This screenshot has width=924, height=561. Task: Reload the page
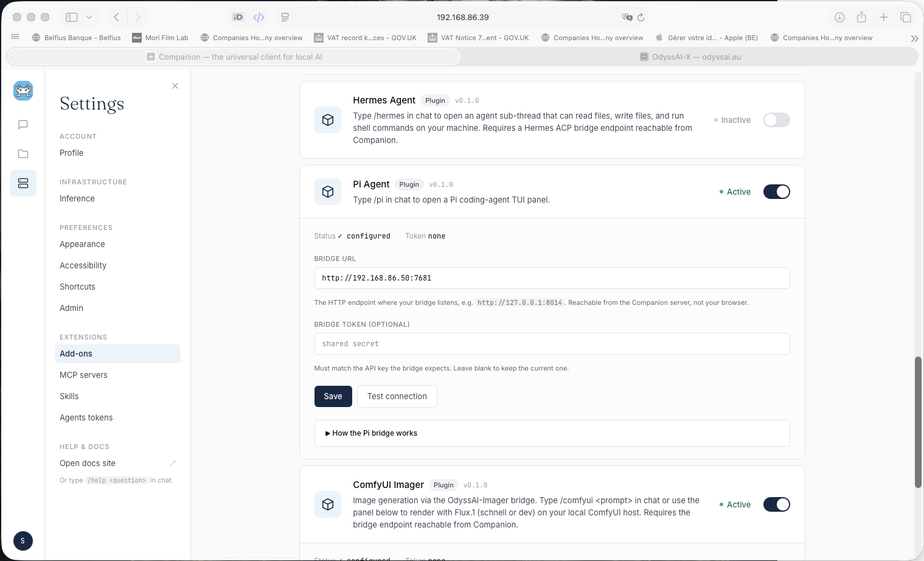click(641, 17)
